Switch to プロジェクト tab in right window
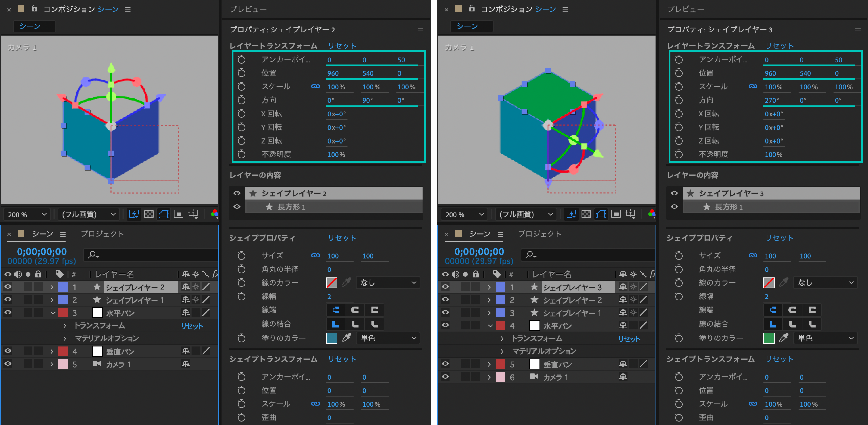This screenshot has height=425, width=868. pyautogui.click(x=540, y=234)
